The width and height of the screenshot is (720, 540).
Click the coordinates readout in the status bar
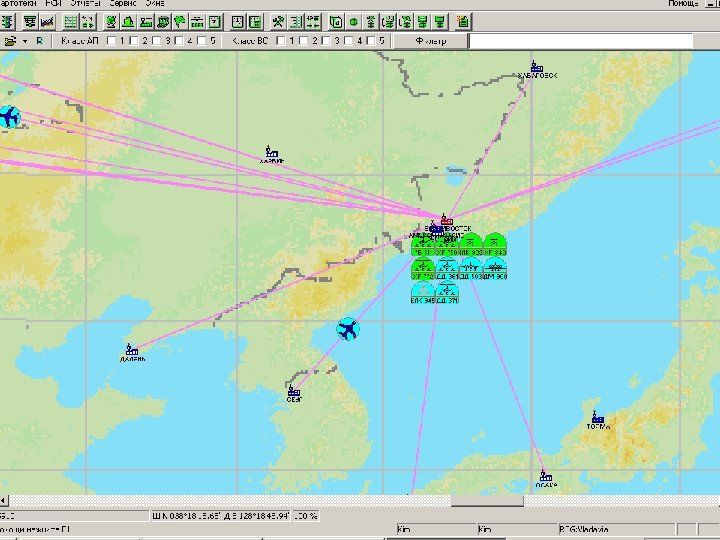tap(220, 516)
